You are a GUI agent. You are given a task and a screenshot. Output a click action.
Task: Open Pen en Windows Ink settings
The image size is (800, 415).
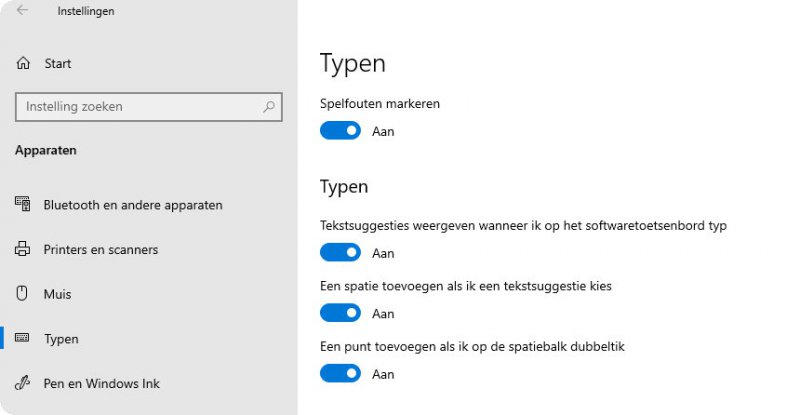102,383
